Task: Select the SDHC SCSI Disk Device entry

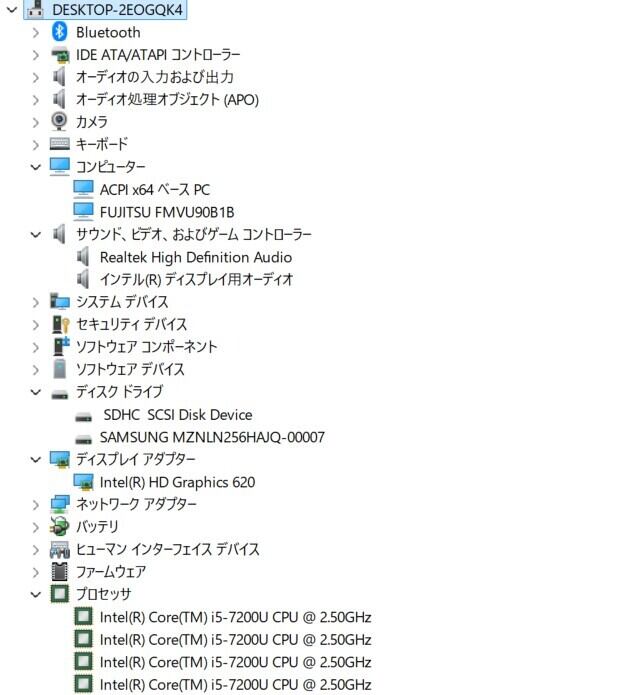Action: (x=178, y=415)
